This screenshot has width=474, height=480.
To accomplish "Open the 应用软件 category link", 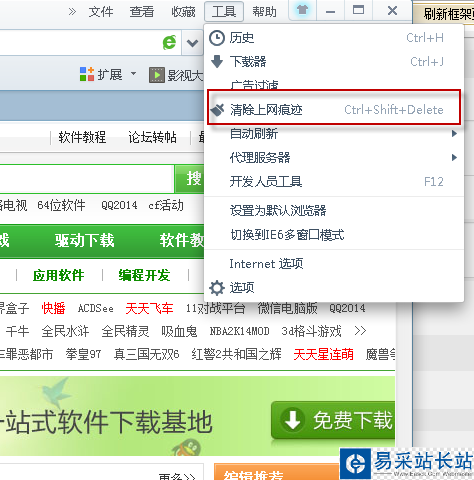I will click(58, 275).
